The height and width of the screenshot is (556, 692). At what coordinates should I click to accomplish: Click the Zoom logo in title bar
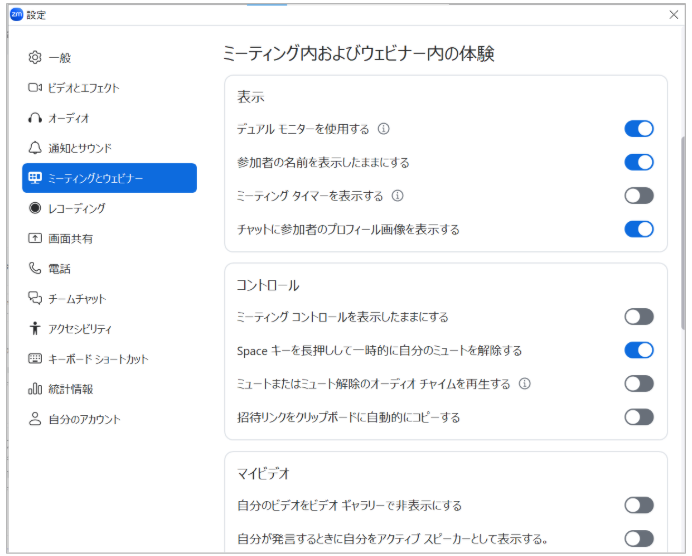point(16,15)
